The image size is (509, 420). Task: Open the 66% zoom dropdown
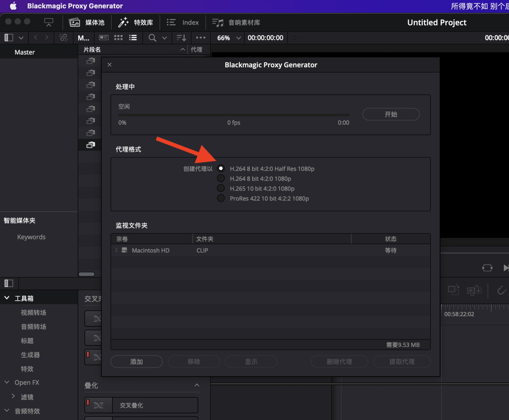pos(229,38)
